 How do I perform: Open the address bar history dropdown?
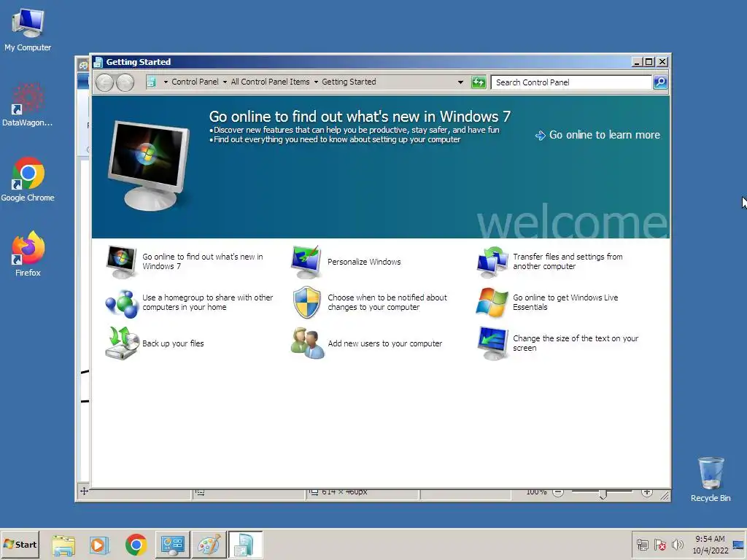click(460, 82)
